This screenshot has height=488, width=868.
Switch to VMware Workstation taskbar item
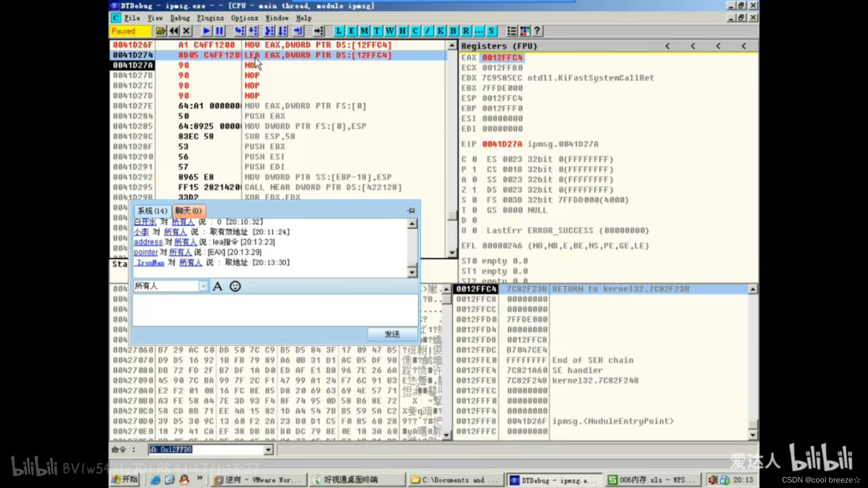(x=259, y=480)
